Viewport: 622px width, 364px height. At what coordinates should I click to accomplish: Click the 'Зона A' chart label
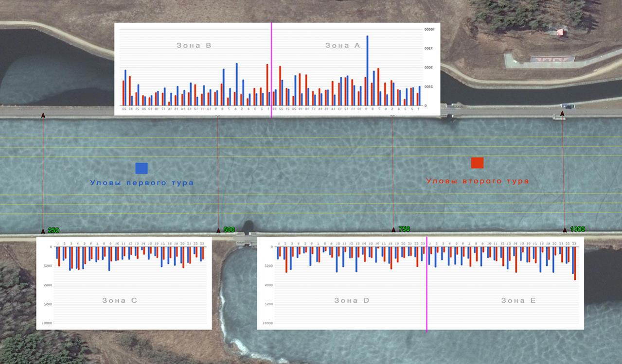click(342, 46)
